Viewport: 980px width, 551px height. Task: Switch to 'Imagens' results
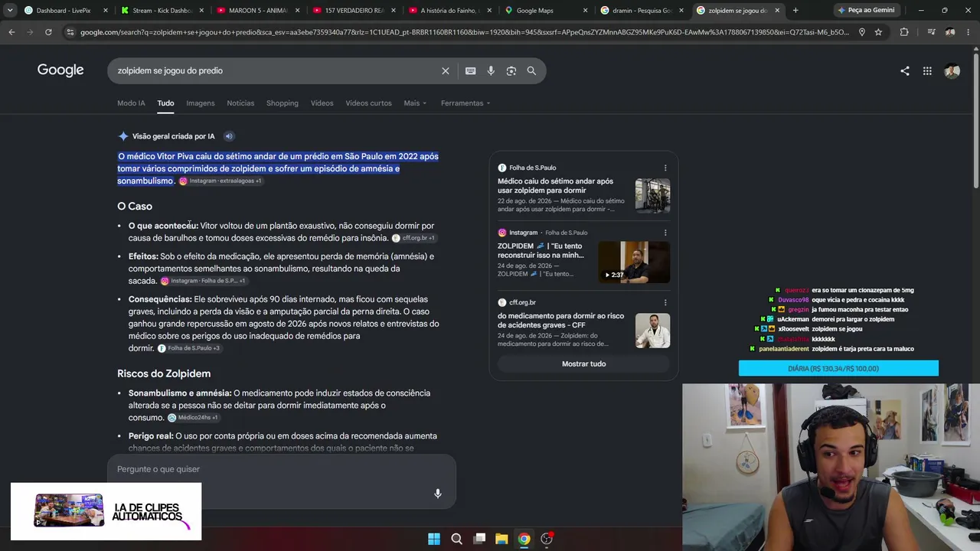[201, 103]
